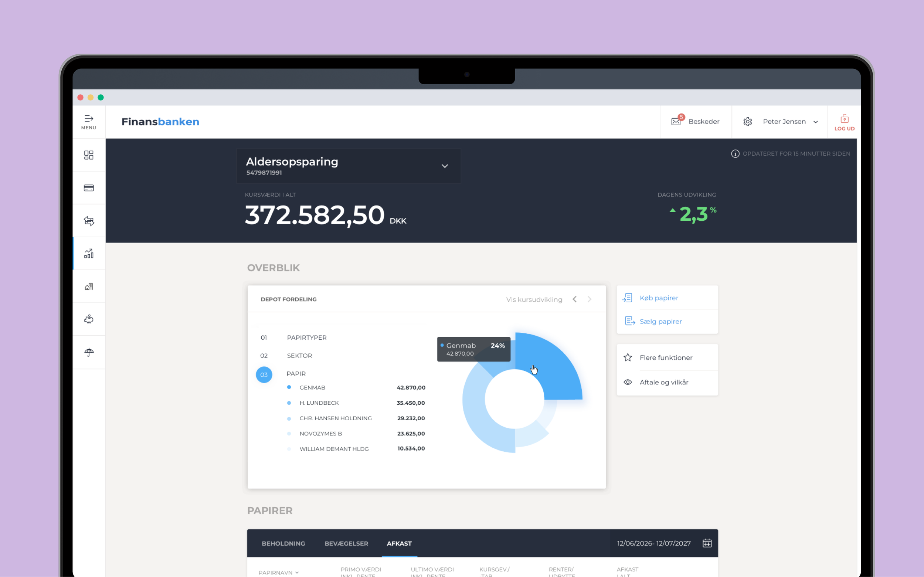Open the cards sidebar icon
Image resolution: width=924 pixels, height=577 pixels.
pos(88,188)
